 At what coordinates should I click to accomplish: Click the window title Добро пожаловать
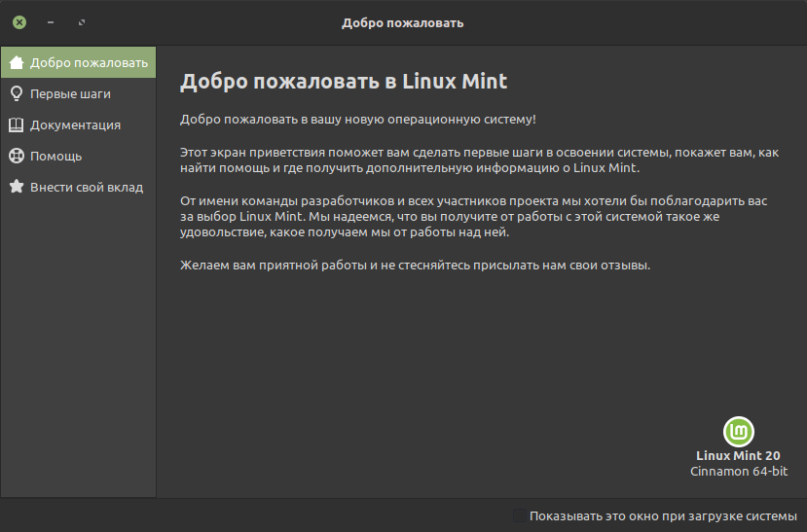click(402, 23)
